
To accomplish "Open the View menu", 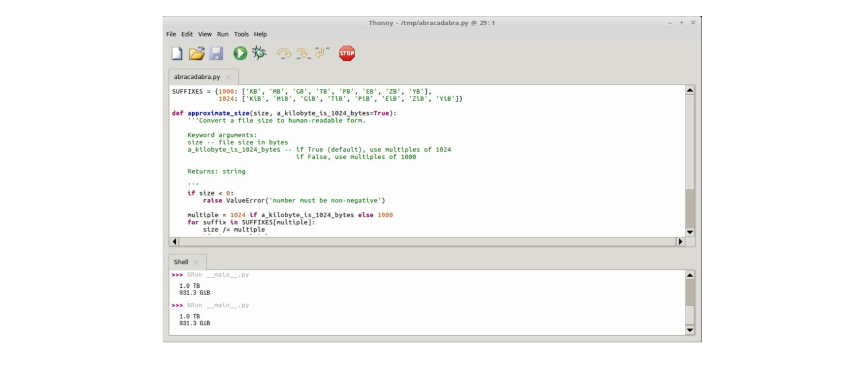I will [x=205, y=34].
